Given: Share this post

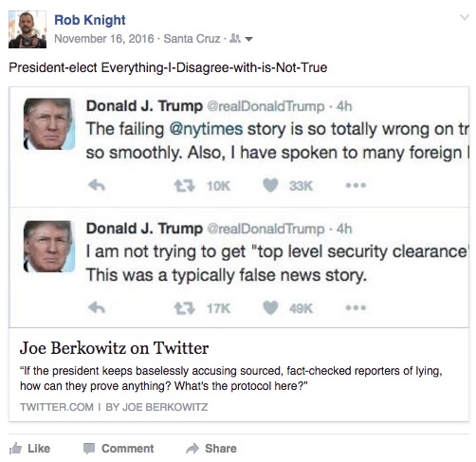Looking at the screenshot, I should coord(211,449).
